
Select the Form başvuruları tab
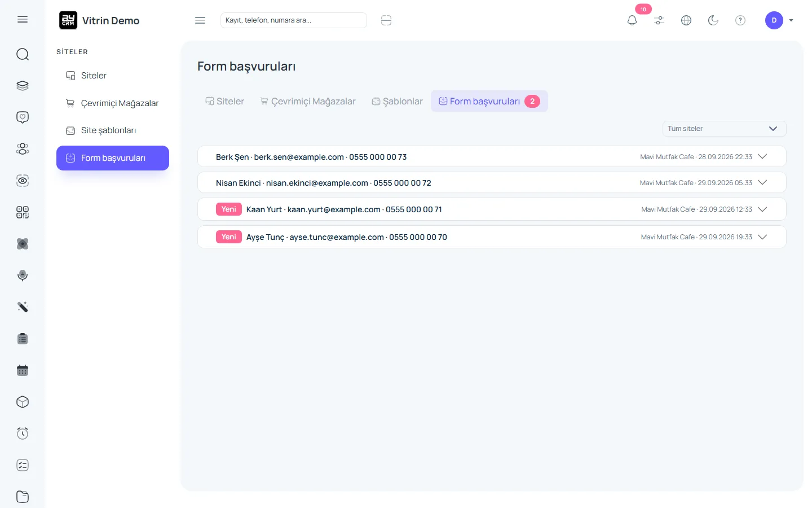coord(489,102)
